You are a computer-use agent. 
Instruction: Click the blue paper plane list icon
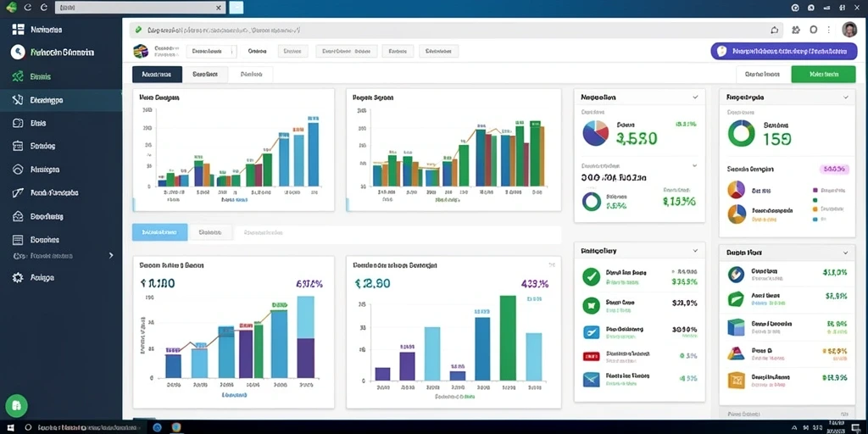point(591,332)
